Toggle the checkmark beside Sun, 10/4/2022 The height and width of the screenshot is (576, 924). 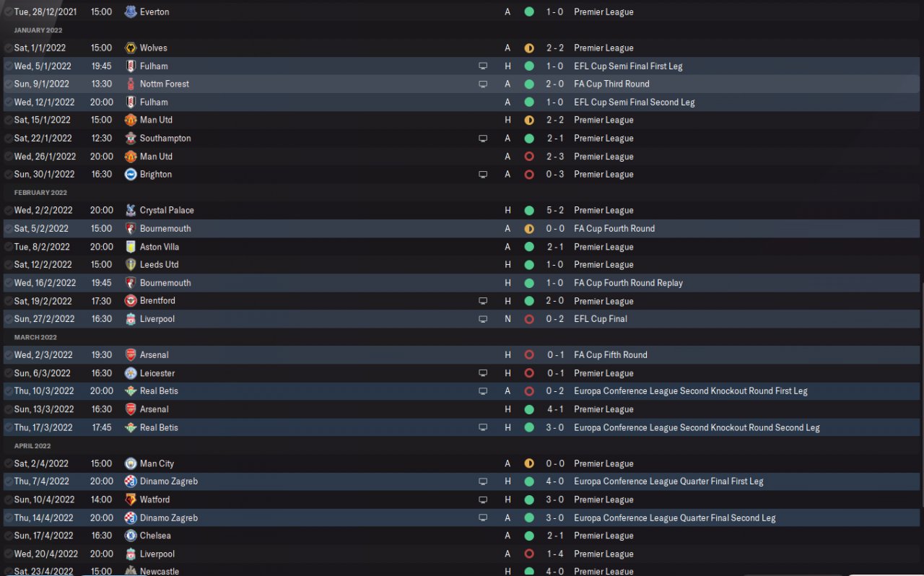click(x=8, y=499)
